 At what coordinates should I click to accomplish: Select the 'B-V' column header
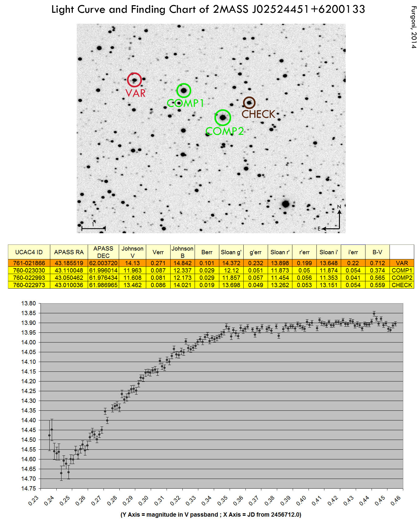377,252
